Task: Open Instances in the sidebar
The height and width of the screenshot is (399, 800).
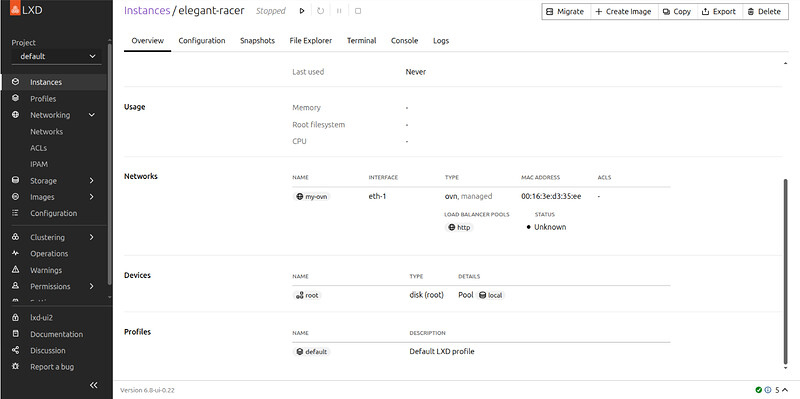Action: [x=54, y=82]
